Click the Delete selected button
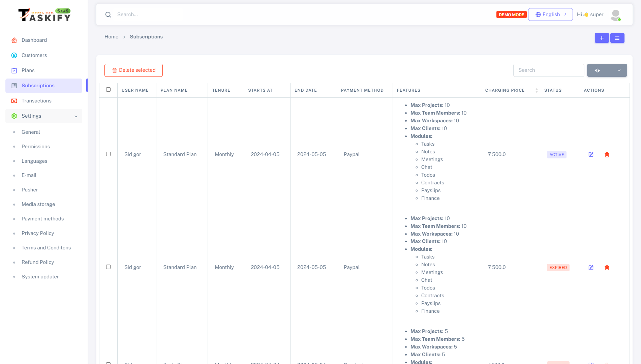The height and width of the screenshot is (364, 641). [133, 70]
